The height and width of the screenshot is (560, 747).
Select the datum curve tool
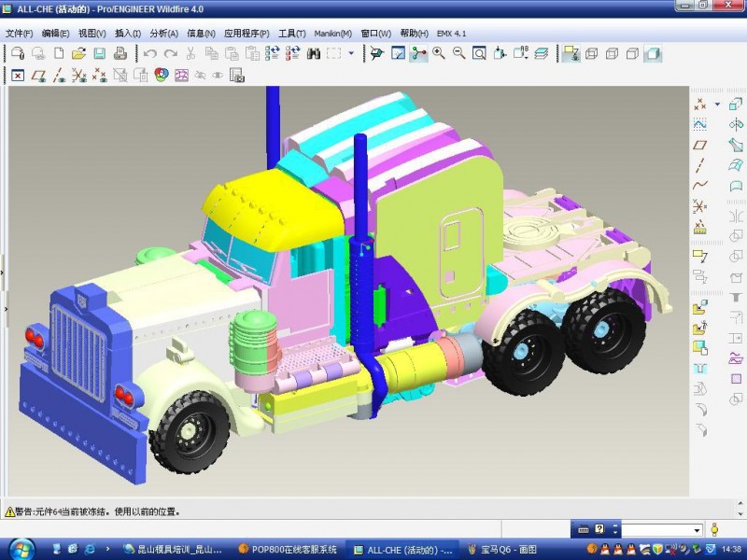click(699, 186)
